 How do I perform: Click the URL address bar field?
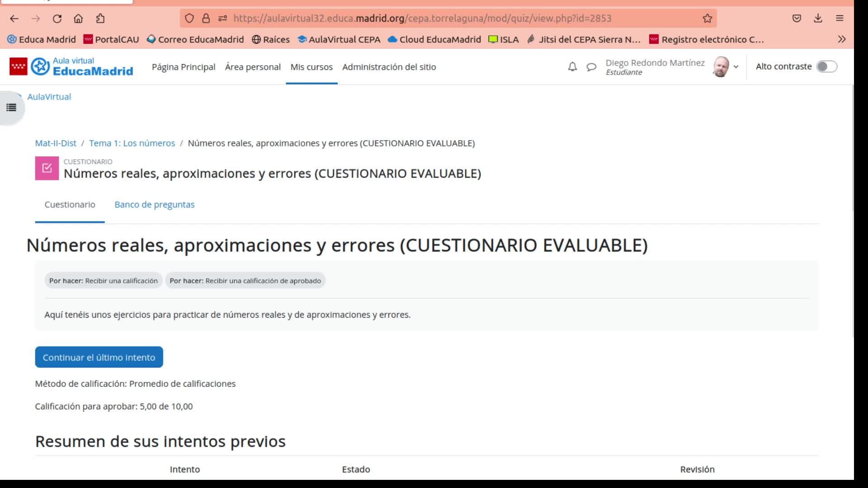coord(422,19)
